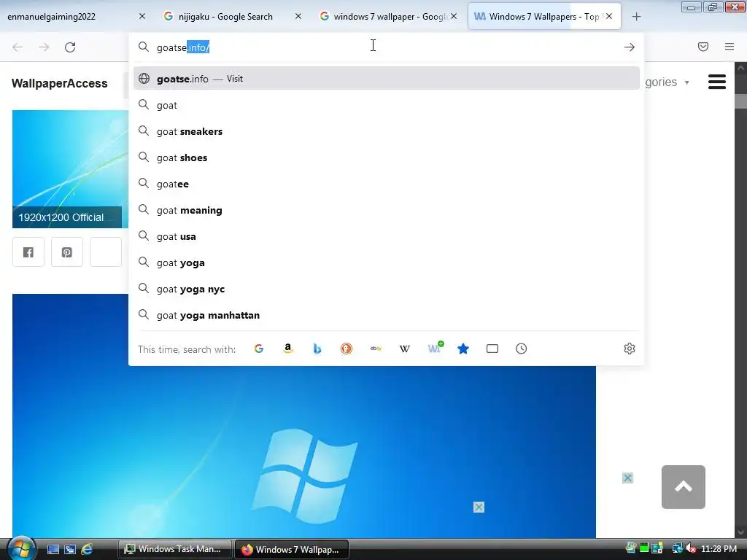747x560 pixels.
Task: Open search settings gear icon
Action: coord(630,349)
